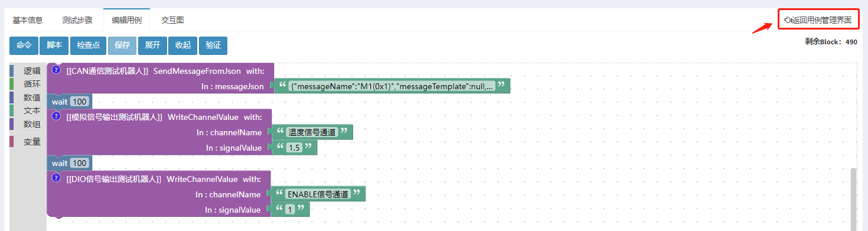This screenshot has height=231, width=868.
Task: Click the In : messageJson label
Action: click(233, 86)
